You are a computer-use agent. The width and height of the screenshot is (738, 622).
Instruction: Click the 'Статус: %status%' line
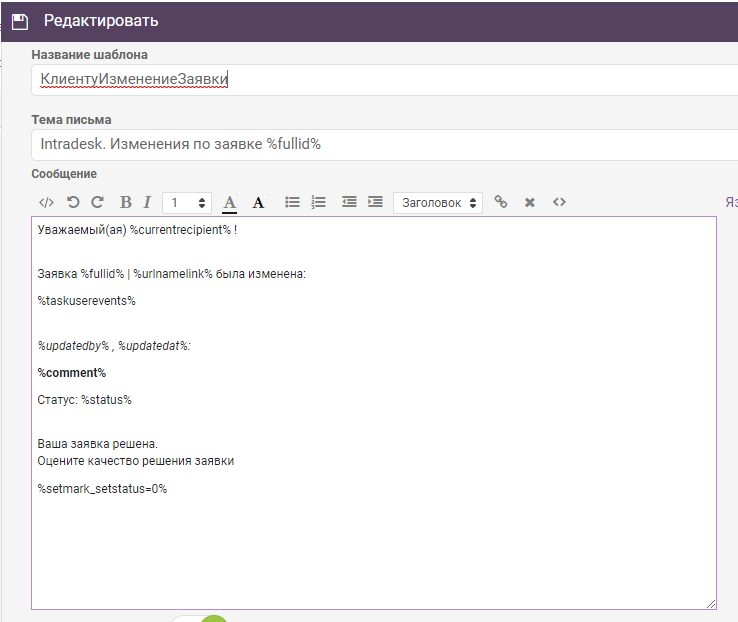point(85,400)
